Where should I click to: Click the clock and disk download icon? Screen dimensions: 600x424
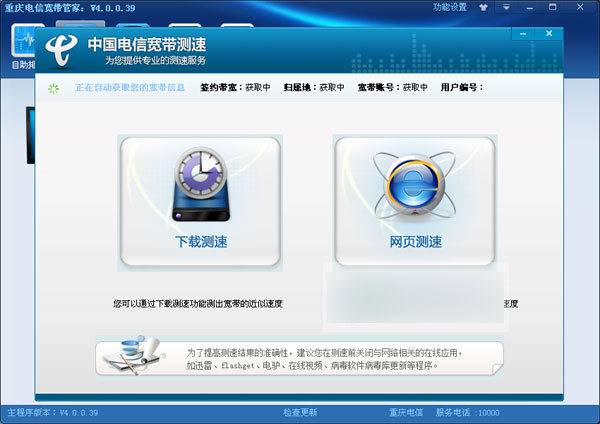[201, 184]
